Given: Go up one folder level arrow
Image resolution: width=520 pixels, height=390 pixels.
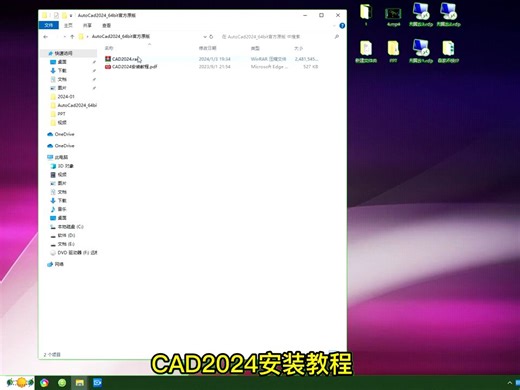Looking at the screenshot, I should pos(72,37).
